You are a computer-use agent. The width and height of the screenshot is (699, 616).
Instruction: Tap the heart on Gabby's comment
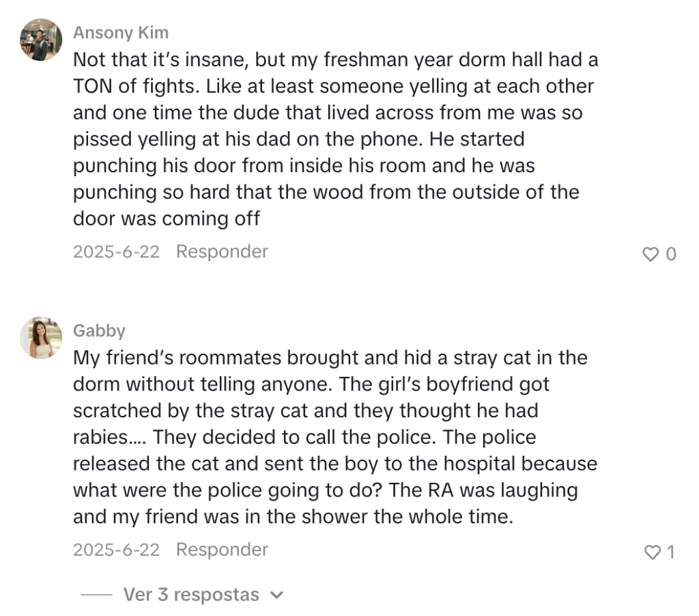(653, 552)
